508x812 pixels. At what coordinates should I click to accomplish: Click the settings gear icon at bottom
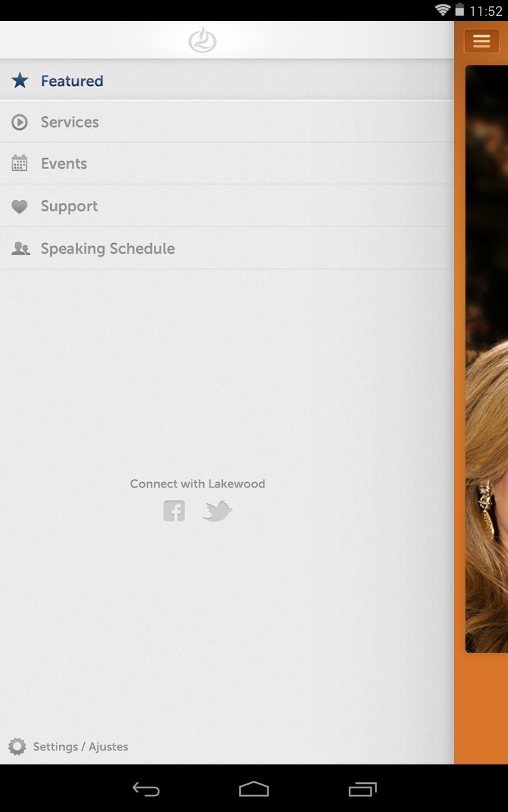point(17,747)
